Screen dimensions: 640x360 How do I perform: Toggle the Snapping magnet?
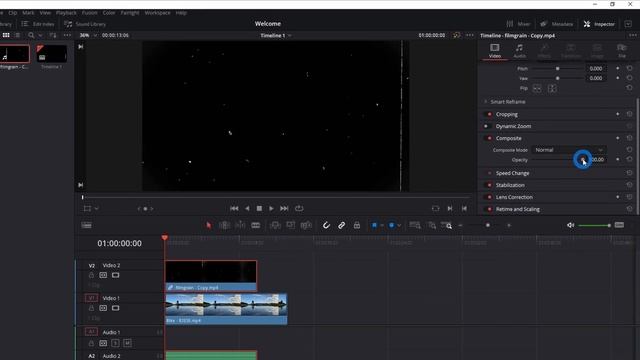tap(326, 225)
